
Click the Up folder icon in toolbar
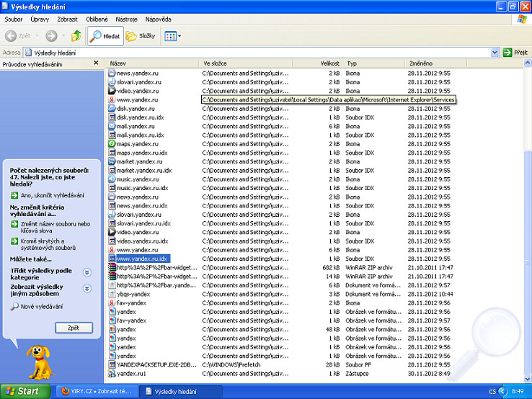[76, 36]
